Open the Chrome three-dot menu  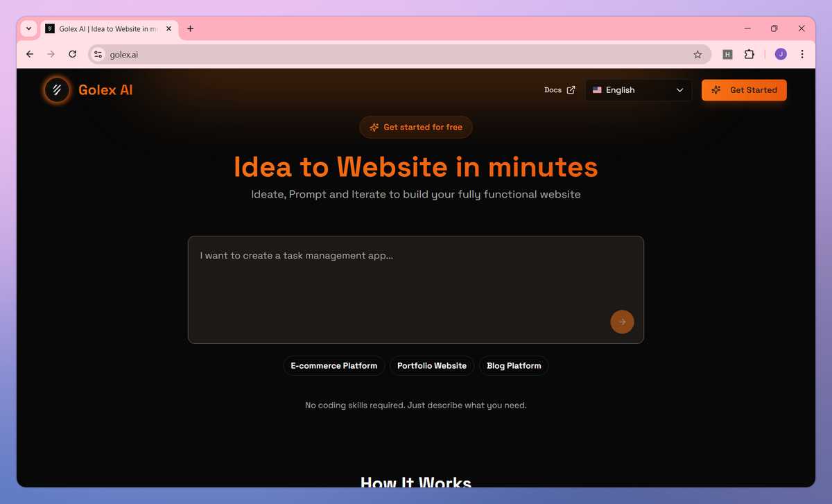tap(802, 53)
